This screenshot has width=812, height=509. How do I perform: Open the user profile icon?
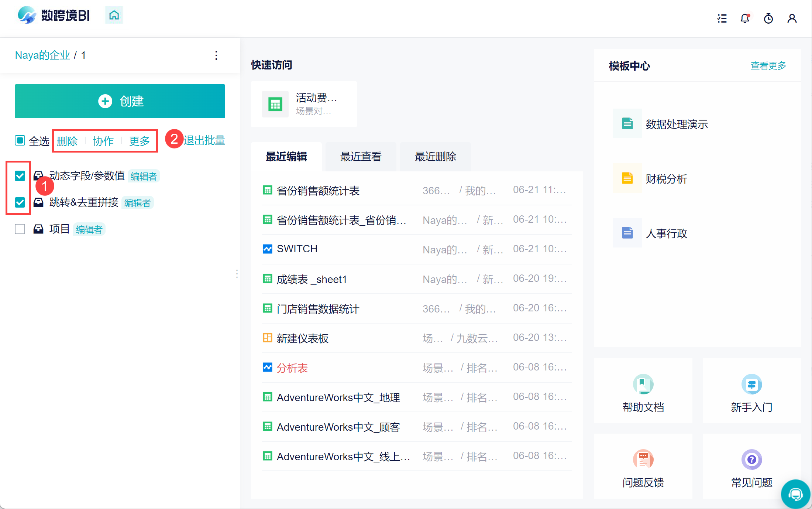click(792, 18)
